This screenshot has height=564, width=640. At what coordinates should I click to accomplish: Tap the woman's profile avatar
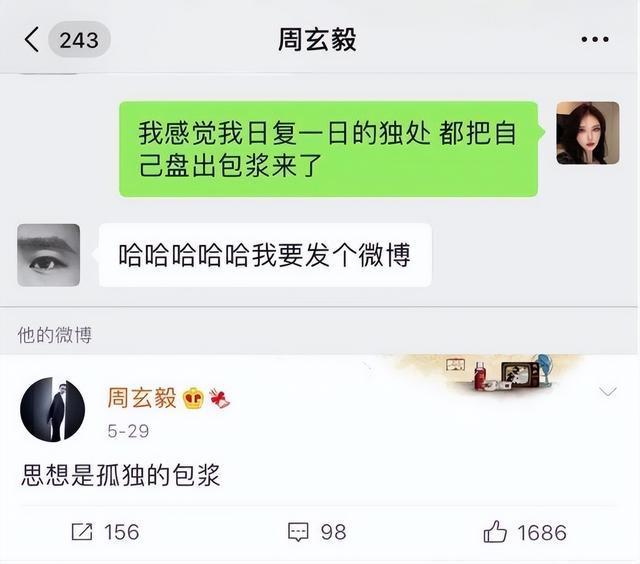(x=588, y=133)
